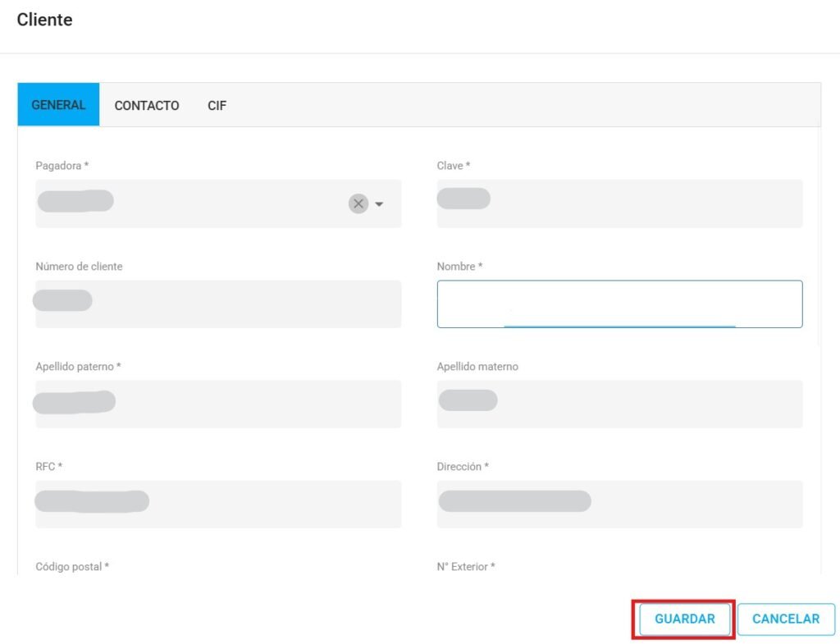The width and height of the screenshot is (840, 644).
Task: Clear the Pagadora selection with the X icon
Action: 358,203
